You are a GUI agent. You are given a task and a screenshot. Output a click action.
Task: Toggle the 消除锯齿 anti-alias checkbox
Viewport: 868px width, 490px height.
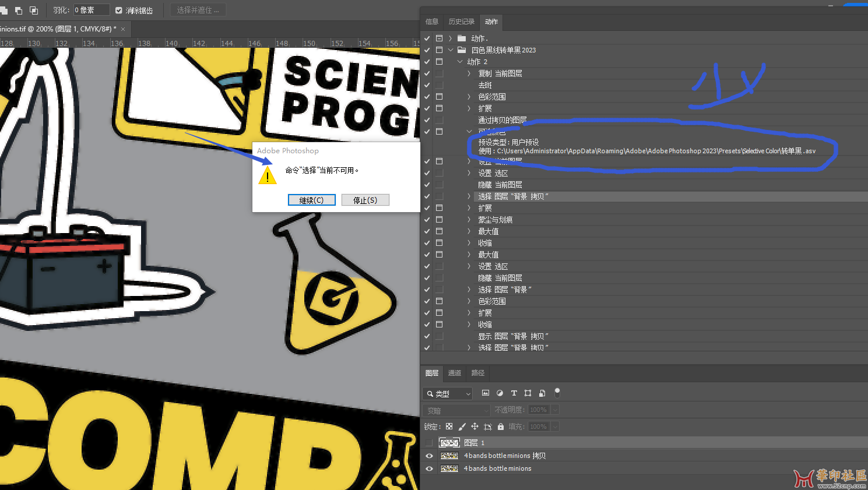coord(119,10)
